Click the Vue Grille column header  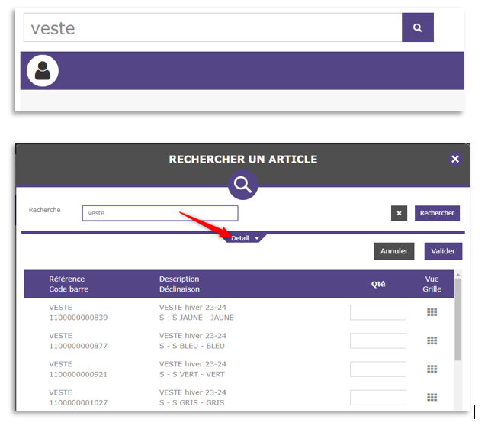432,284
